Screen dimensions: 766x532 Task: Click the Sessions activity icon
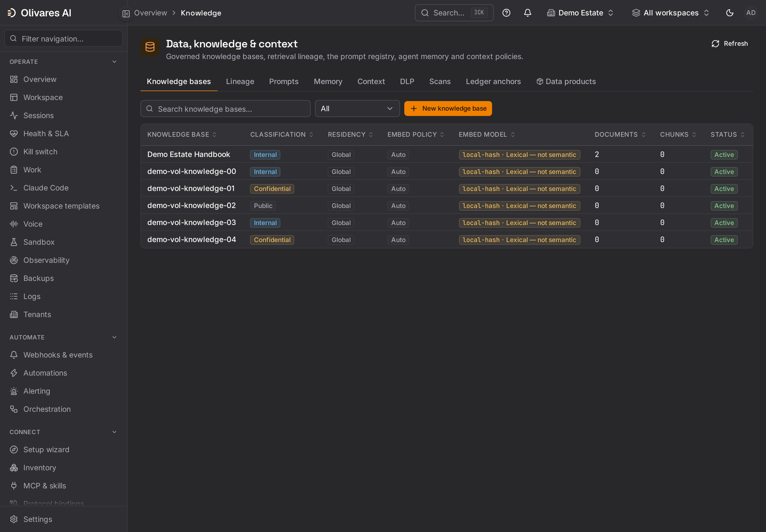[14, 115]
